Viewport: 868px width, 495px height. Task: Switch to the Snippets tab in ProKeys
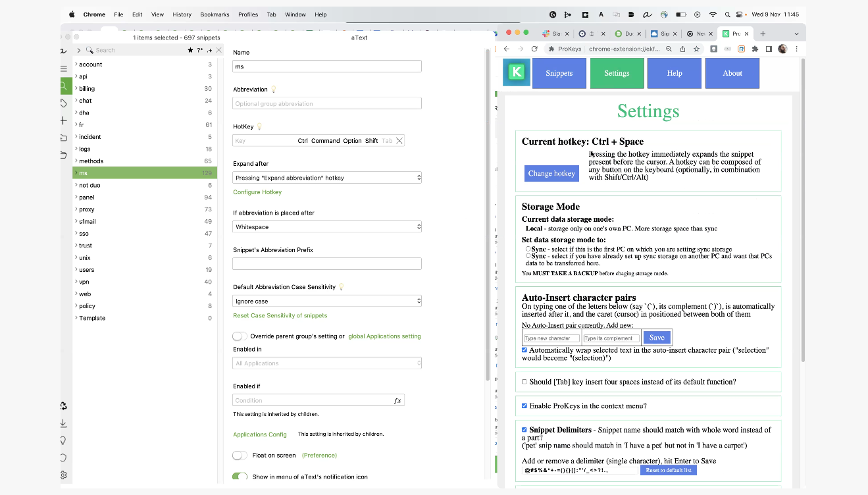coord(559,73)
